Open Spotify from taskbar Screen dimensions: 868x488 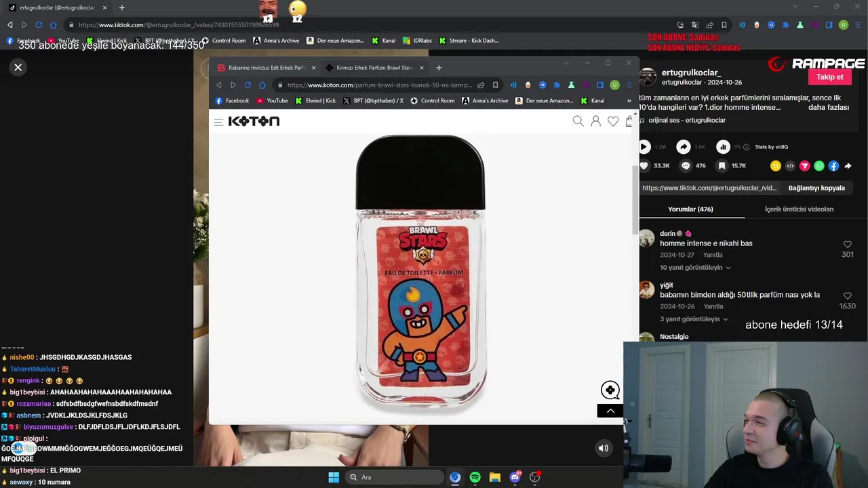point(475,477)
